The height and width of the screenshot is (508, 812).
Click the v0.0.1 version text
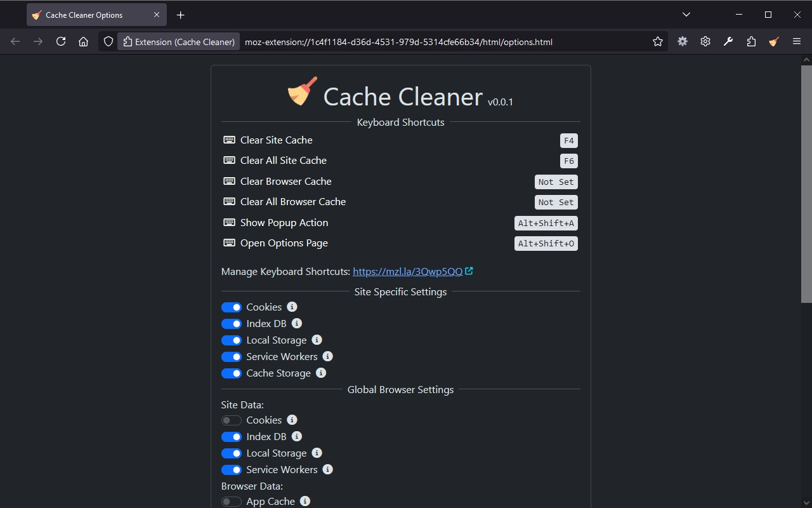[501, 102]
